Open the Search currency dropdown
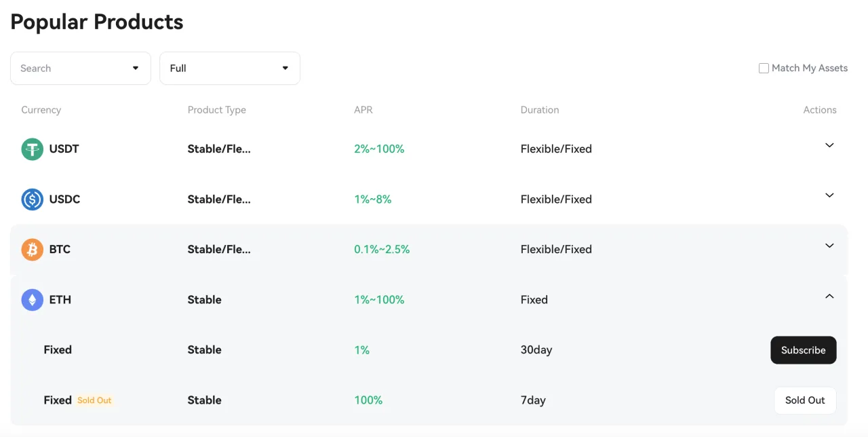Screen dimensions: 868x437 click(x=81, y=68)
